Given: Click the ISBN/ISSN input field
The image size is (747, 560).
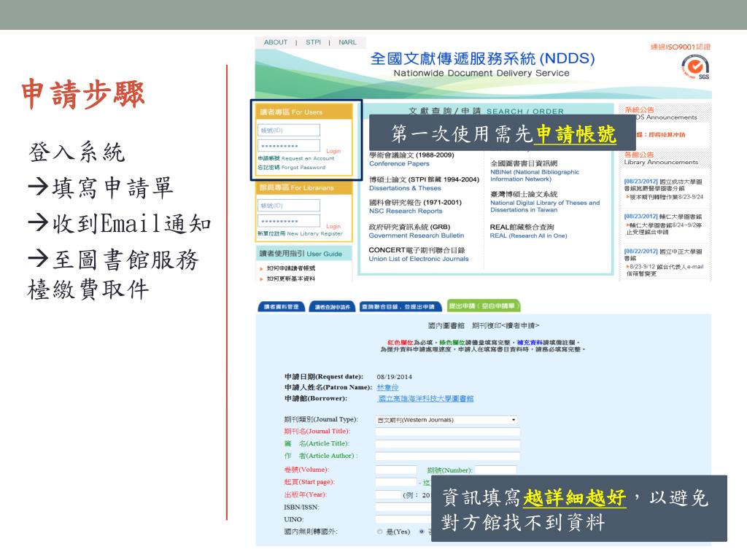Looking at the screenshot, I should (x=403, y=507).
